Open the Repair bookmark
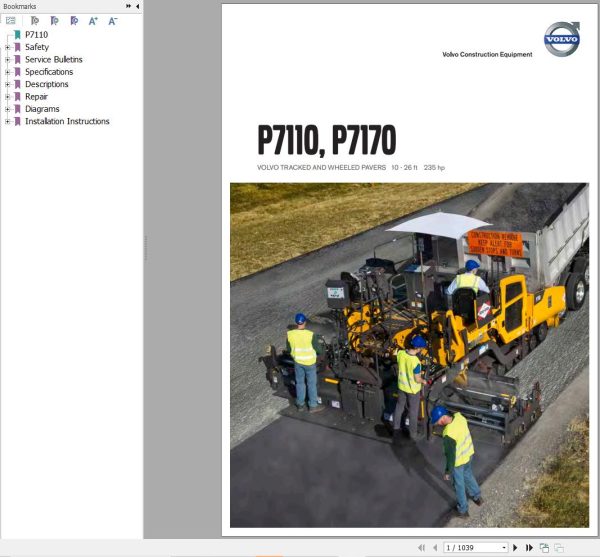The image size is (600, 557). [x=36, y=96]
